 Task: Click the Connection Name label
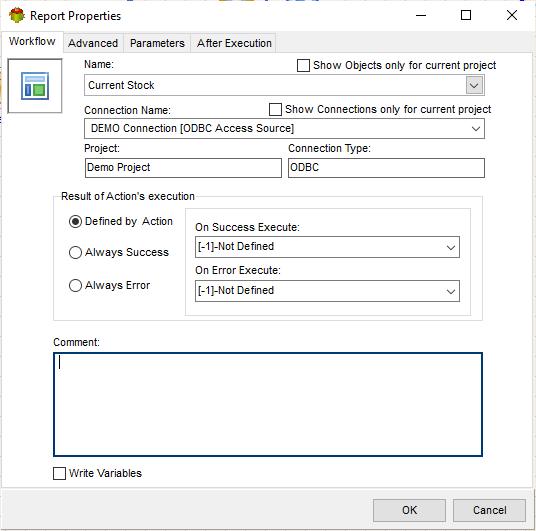pyautogui.click(x=127, y=110)
